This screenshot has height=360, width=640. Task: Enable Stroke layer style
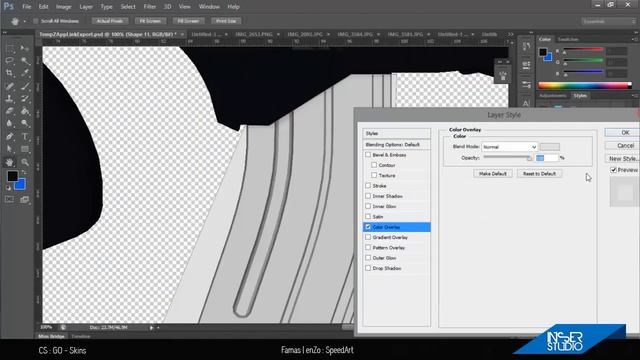368,186
